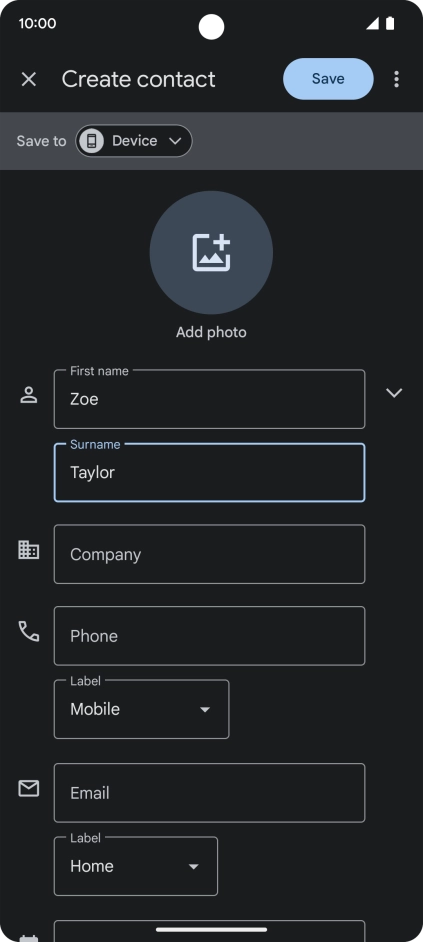The width and height of the screenshot is (423, 942).
Task: Click the device phone icon in Save to
Action: pos(91,141)
